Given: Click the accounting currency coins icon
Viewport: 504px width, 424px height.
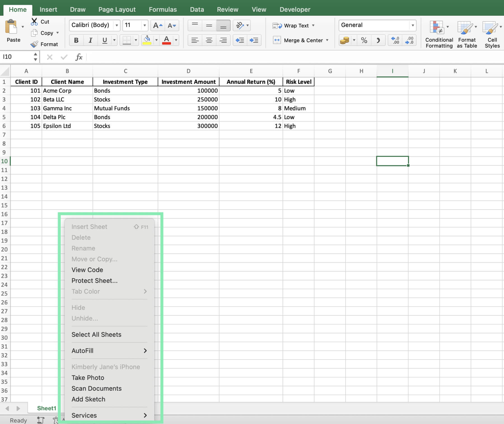Looking at the screenshot, I should pyautogui.click(x=344, y=40).
